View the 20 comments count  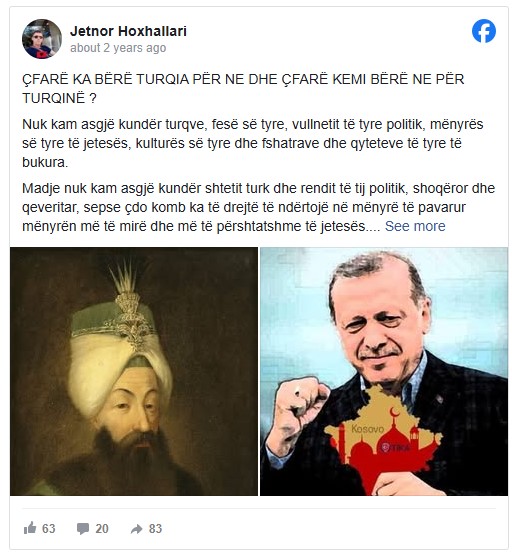click(x=102, y=528)
